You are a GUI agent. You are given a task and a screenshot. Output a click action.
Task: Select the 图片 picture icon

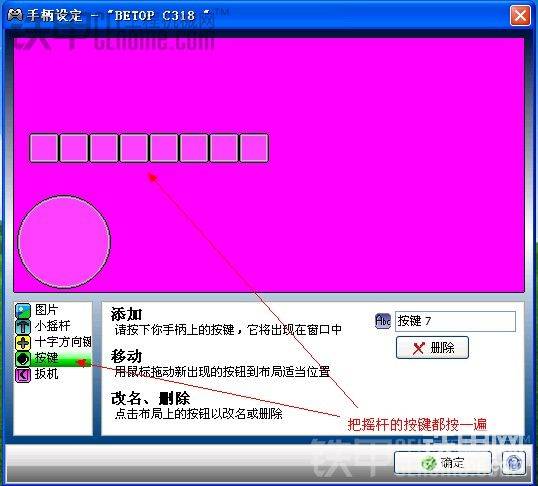point(23,310)
